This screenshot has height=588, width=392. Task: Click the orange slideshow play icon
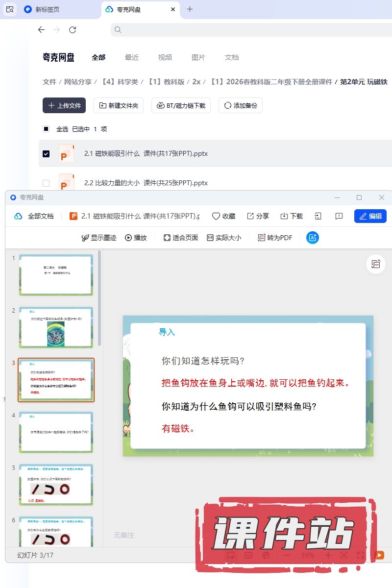pos(379,555)
